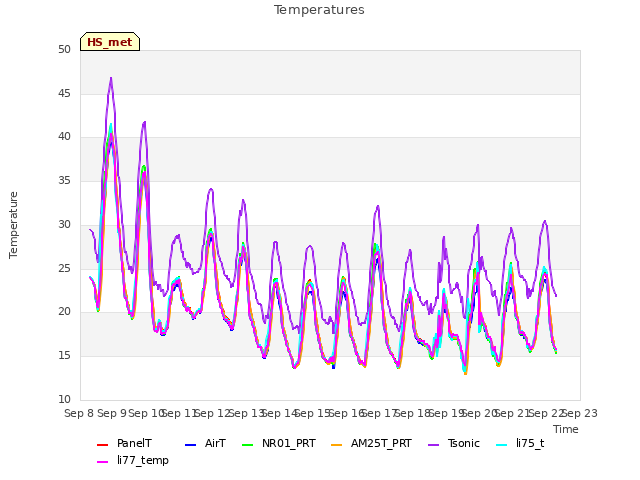Click the 50 y-axis tick label
640x480 pixels.
pyautogui.click(x=64, y=49)
